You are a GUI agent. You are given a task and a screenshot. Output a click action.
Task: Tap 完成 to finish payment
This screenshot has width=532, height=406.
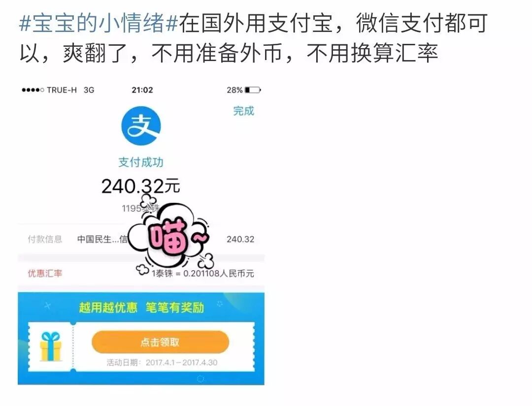(244, 111)
